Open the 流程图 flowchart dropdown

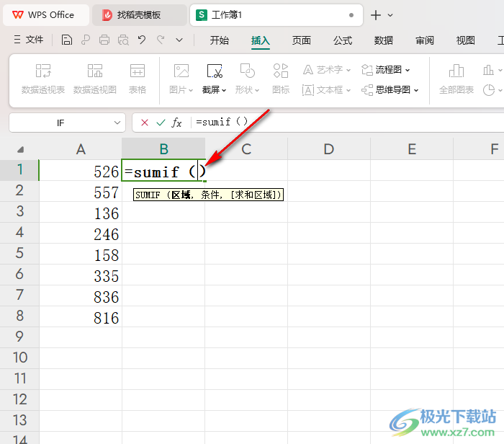click(x=385, y=70)
